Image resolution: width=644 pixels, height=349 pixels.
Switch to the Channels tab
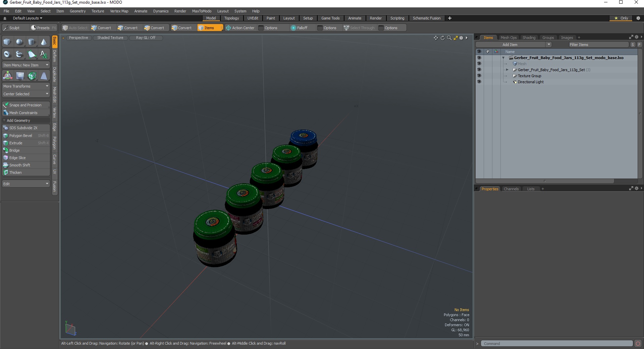click(511, 189)
